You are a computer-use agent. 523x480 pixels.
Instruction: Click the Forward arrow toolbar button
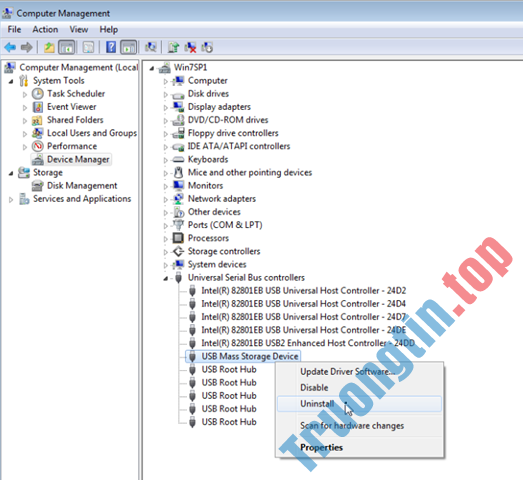tap(27, 47)
